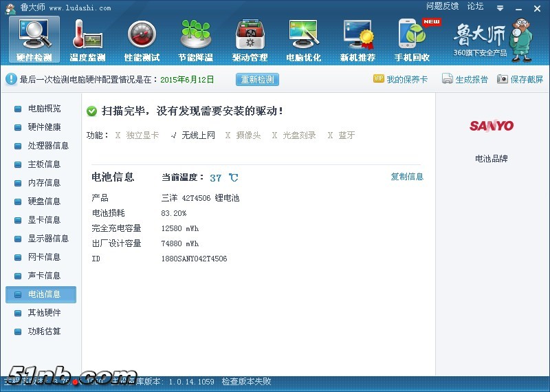The image size is (550, 392).
Task: Save a screenshot via 保存截屏
Action: pos(520,79)
